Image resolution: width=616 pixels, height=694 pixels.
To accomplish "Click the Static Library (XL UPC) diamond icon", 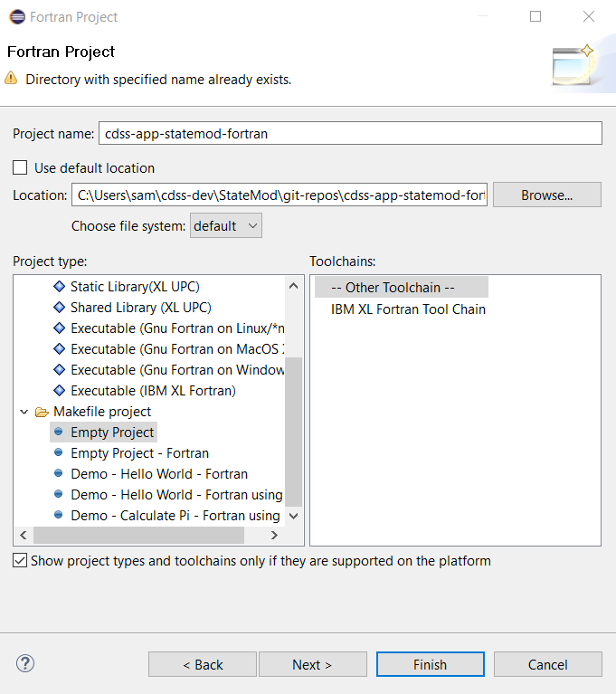I will [x=59, y=287].
